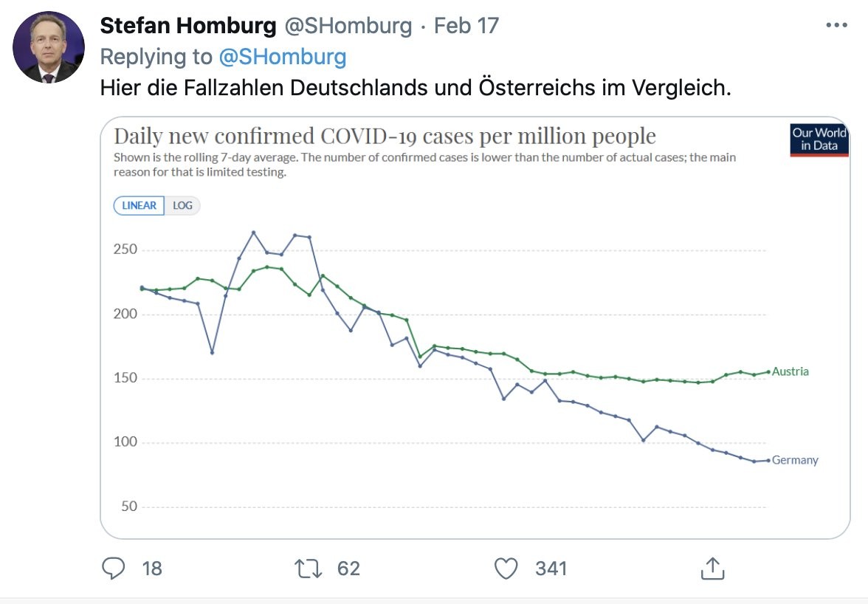Viewport: 868px width, 604px height.
Task: Click the Feb 17 timestamp
Action: point(466,26)
